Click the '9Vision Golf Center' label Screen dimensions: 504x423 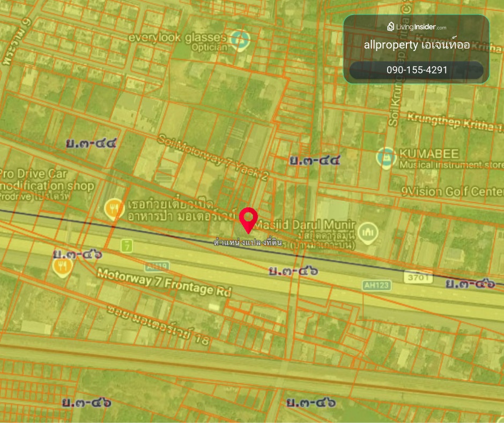(x=452, y=192)
